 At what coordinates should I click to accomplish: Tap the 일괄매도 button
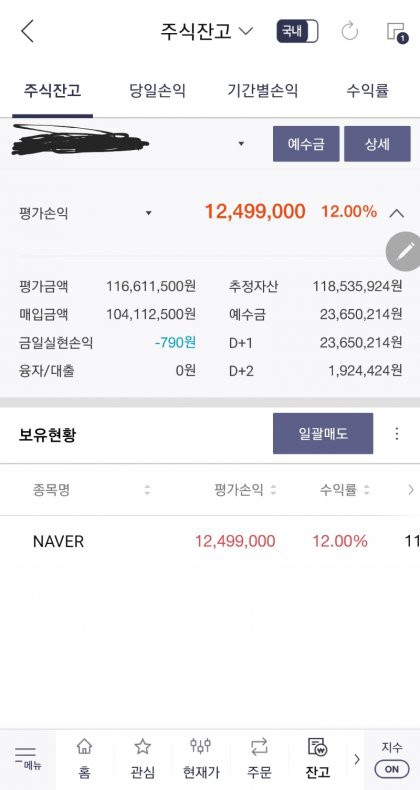click(323, 433)
